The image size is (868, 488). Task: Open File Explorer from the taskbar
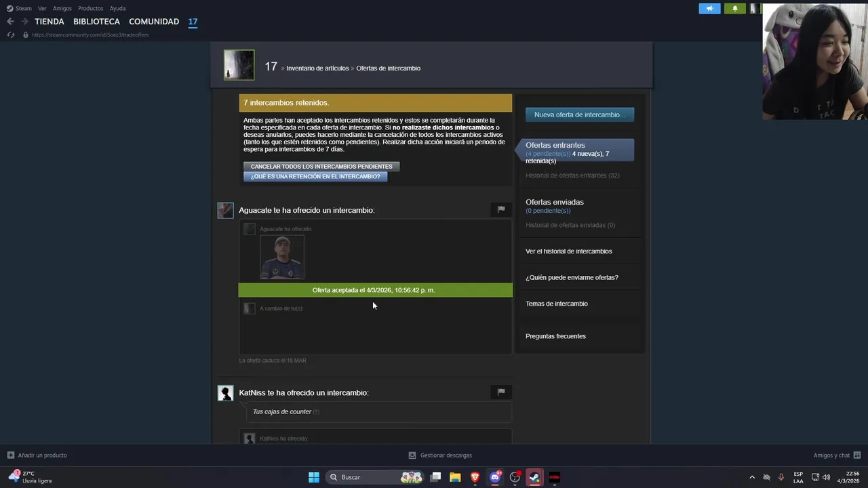pos(455,477)
